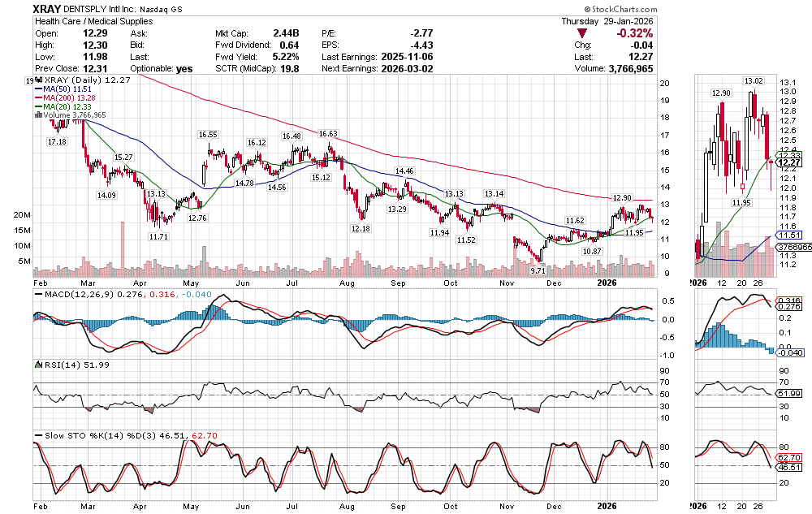Click the volume bars icon in legend
Viewport: 812px width, 514px height.
37,115
